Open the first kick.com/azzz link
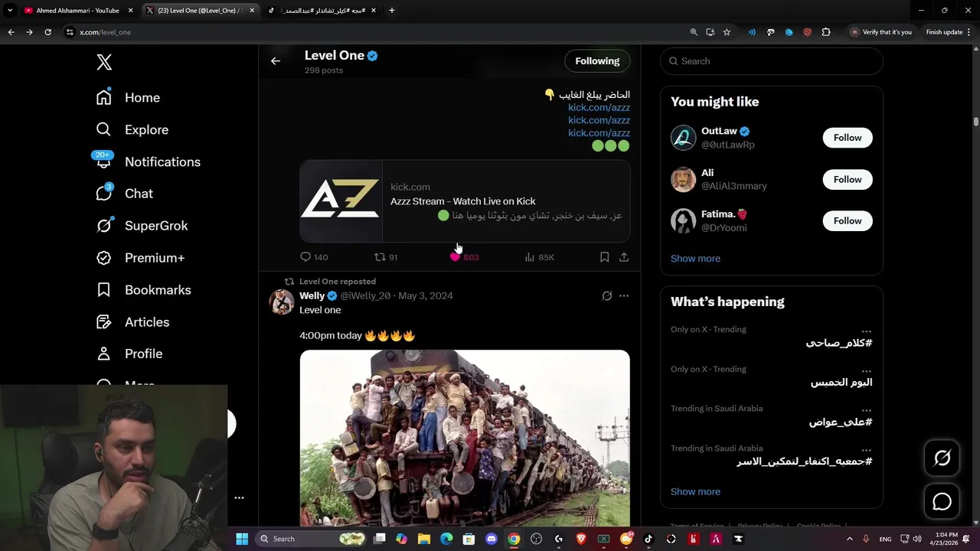Image resolution: width=980 pixels, height=551 pixels. tap(599, 108)
